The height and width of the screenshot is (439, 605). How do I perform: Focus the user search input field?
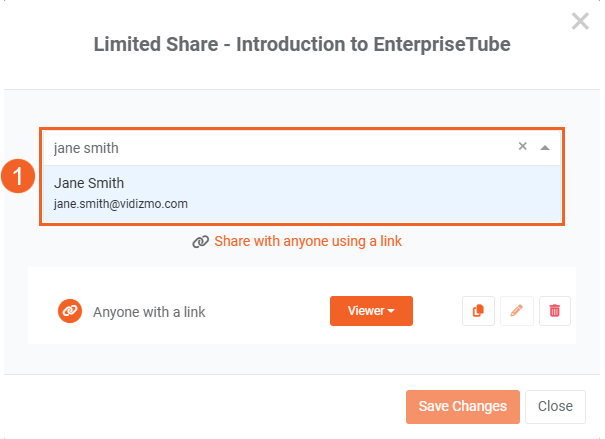coord(300,147)
